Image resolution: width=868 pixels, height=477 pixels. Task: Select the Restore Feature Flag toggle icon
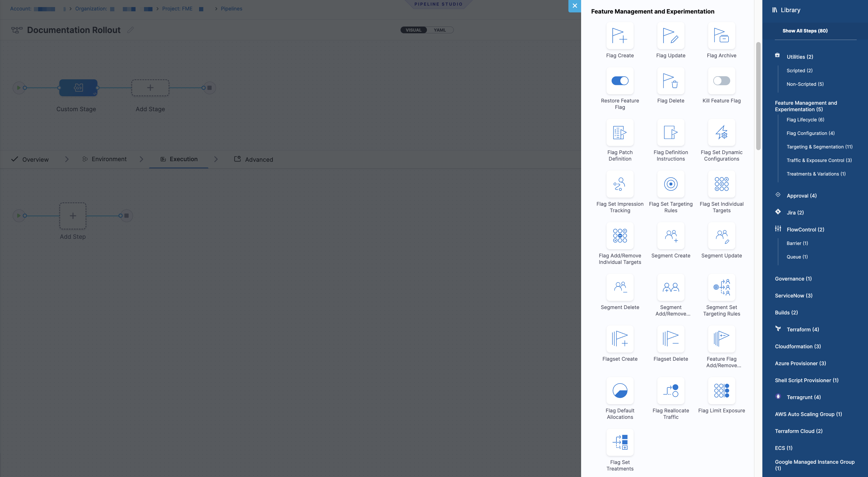tap(620, 80)
